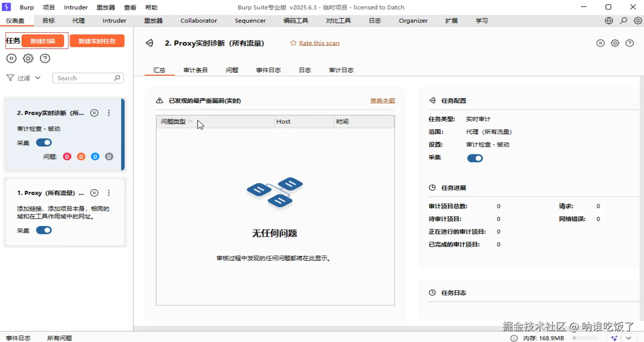The width and height of the screenshot is (644, 342).
Task: Pause all tasks under the 任务 heading
Action: tap(11, 59)
